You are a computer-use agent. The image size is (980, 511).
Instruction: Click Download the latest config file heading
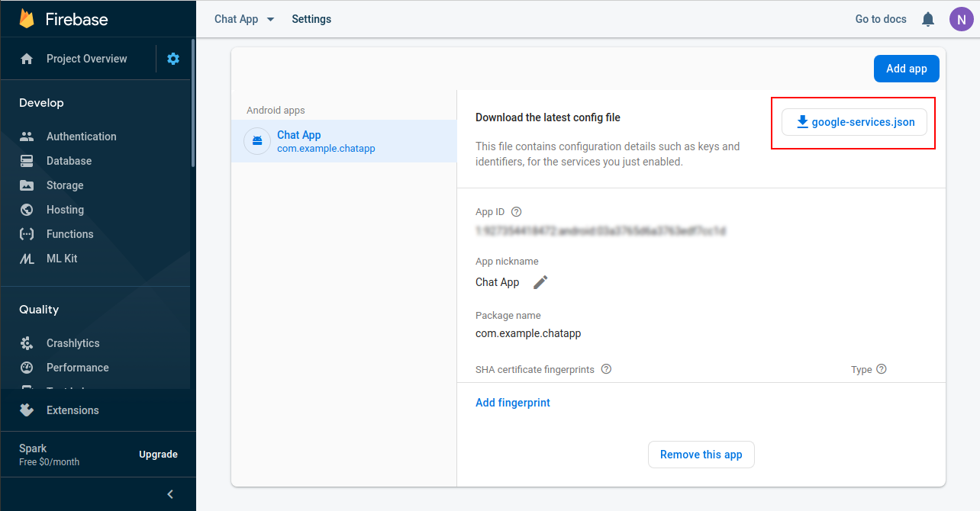(548, 117)
